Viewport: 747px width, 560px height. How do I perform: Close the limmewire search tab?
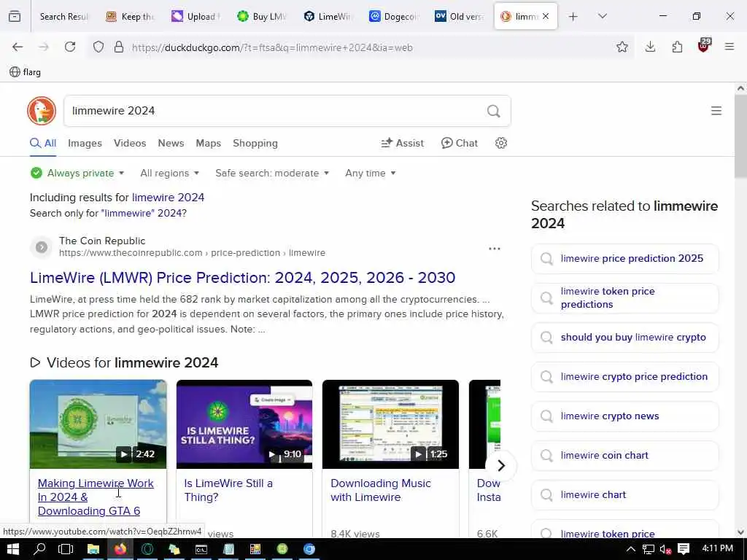(546, 16)
